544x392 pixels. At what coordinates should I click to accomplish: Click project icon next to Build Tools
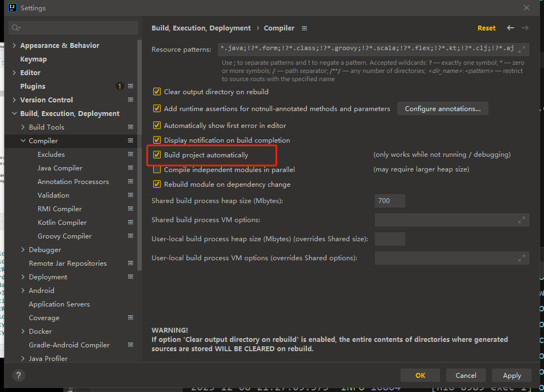click(130, 127)
